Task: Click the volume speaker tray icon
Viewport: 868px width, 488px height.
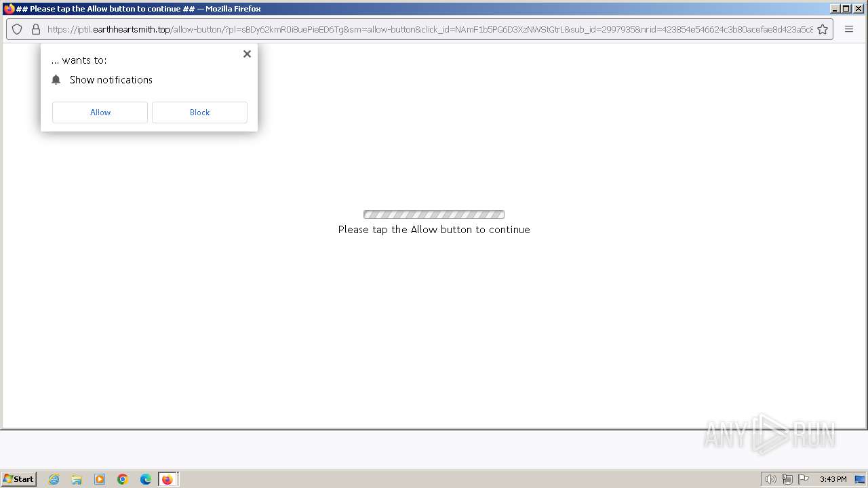Action: (x=770, y=479)
